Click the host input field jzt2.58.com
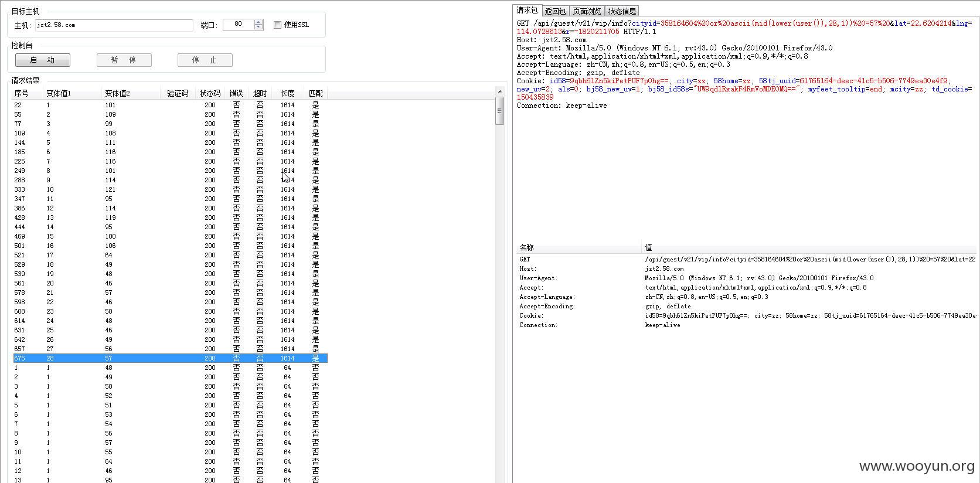The width and height of the screenshot is (980, 483). point(114,25)
